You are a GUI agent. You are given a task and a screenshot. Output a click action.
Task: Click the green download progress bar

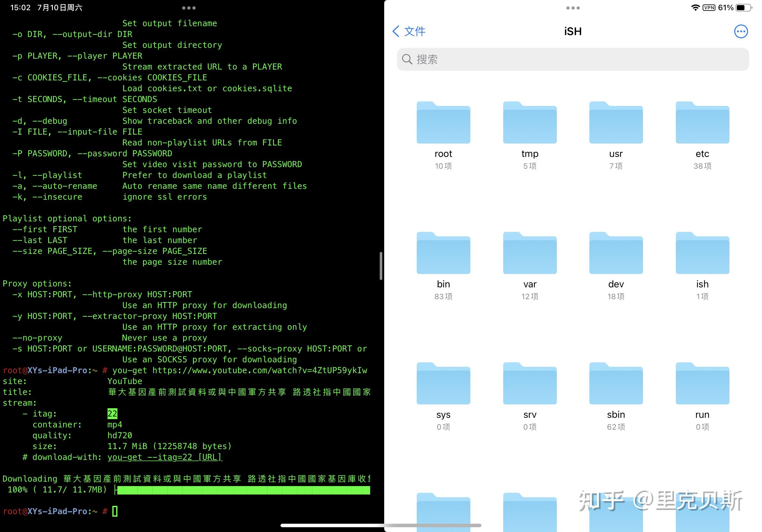tap(243, 490)
